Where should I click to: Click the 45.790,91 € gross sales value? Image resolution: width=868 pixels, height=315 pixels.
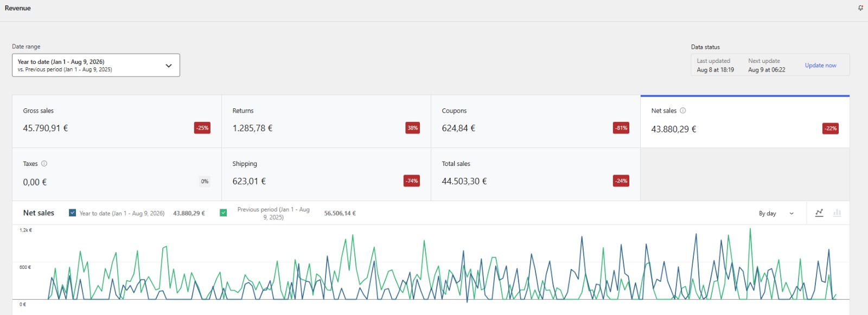(46, 128)
